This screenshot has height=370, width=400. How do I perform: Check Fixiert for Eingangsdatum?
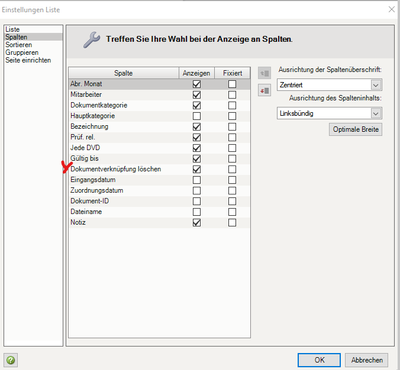[x=232, y=180]
